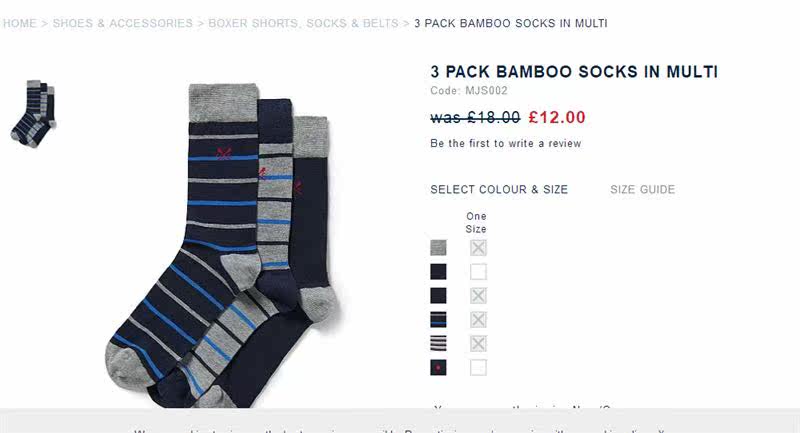Navigate to BOXER SHORTS, SOCKS & BELTS breadcrumb
The width and height of the screenshot is (800, 433).
pyautogui.click(x=304, y=23)
